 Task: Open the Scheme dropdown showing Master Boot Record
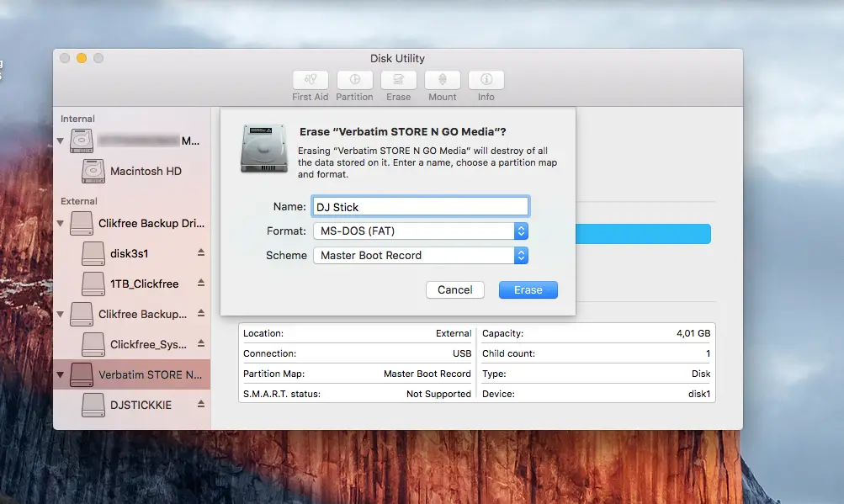click(x=421, y=255)
